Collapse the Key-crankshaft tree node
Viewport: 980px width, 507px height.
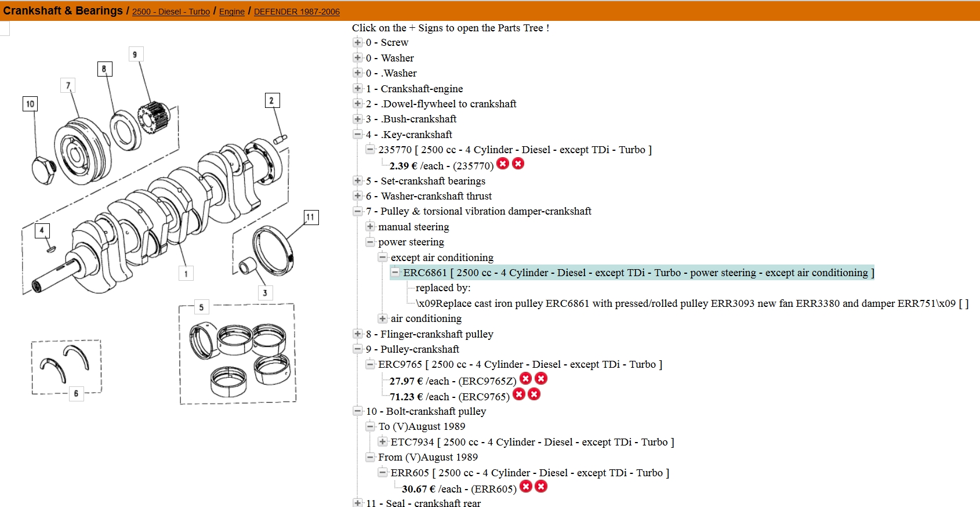(x=358, y=134)
